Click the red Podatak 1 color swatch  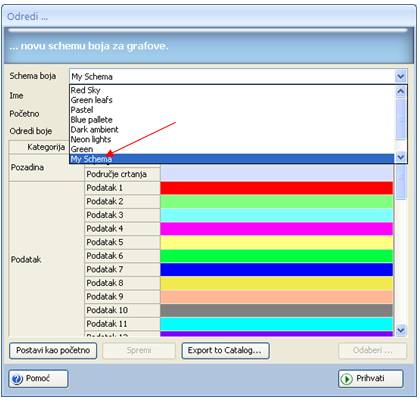pos(277,188)
